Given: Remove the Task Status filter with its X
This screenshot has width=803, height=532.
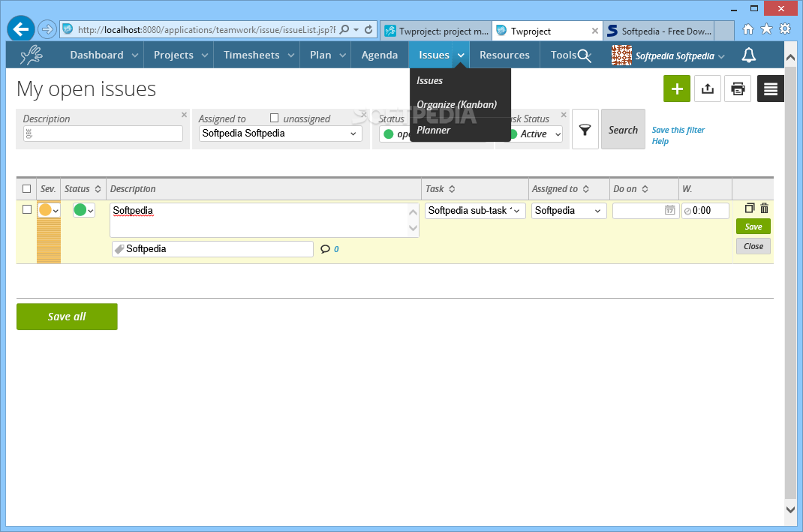Looking at the screenshot, I should tap(564, 115).
